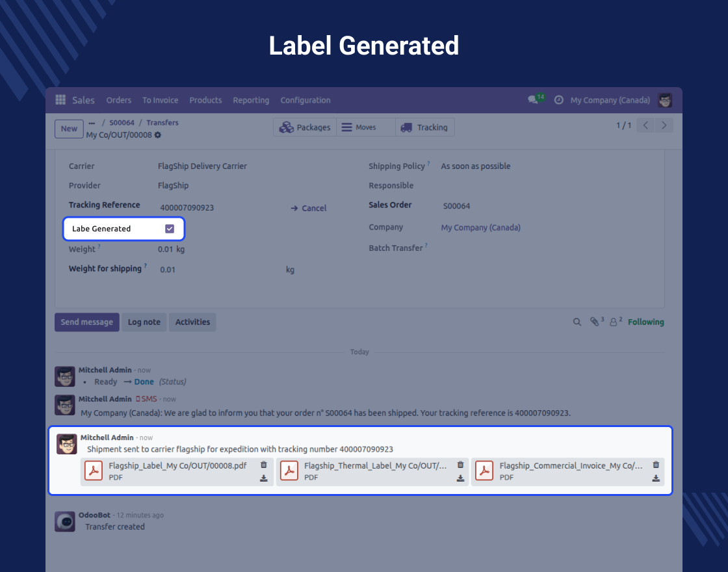
Task: Click 'As soon as possible' policy value
Action: pos(475,166)
